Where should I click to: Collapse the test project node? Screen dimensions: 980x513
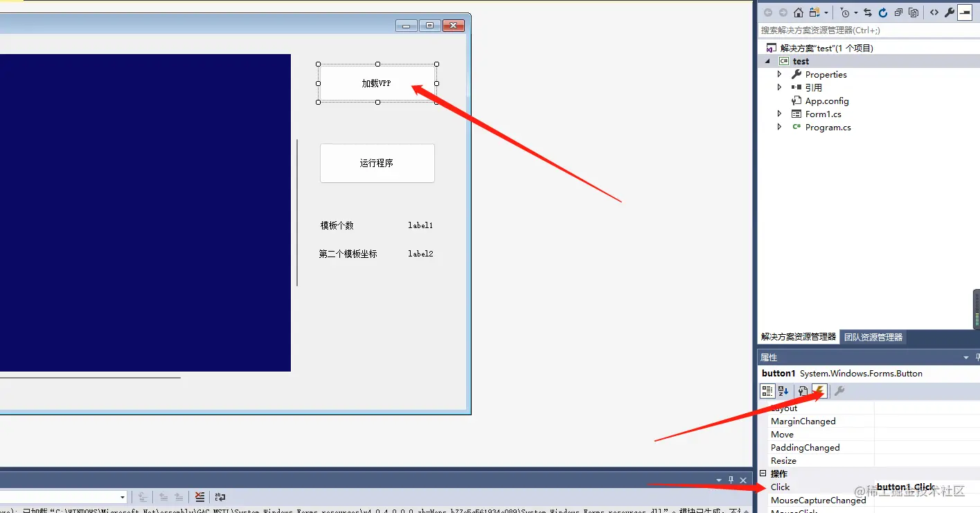767,62
